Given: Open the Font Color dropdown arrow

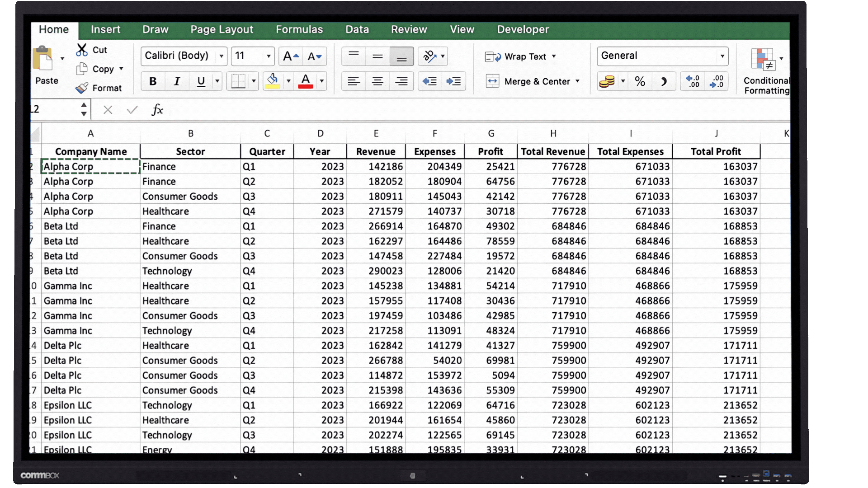Looking at the screenshot, I should point(322,81).
